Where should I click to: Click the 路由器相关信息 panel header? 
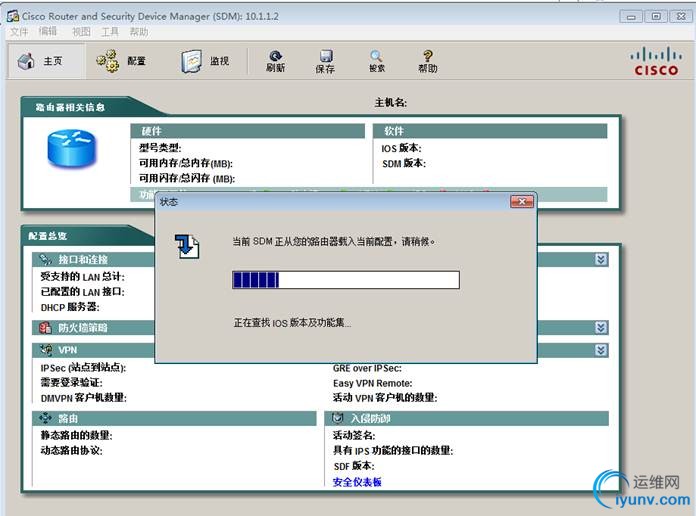70,107
